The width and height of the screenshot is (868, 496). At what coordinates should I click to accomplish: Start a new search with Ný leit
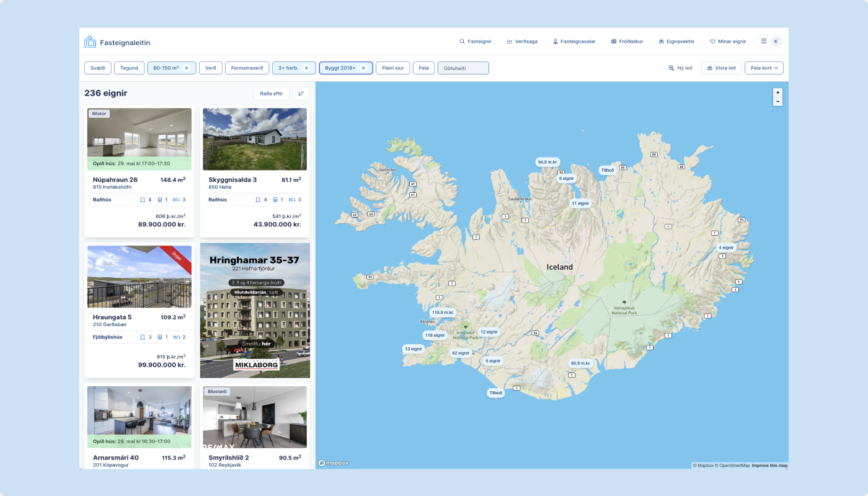pos(680,68)
